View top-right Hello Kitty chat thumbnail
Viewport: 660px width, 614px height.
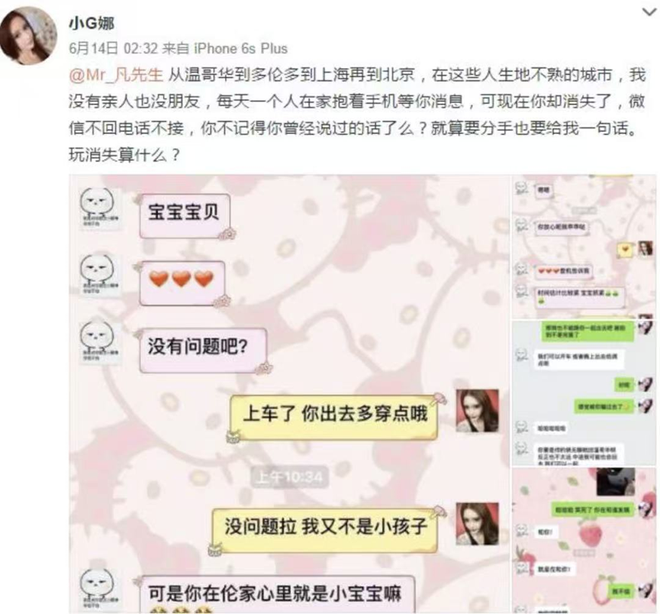[584, 247]
